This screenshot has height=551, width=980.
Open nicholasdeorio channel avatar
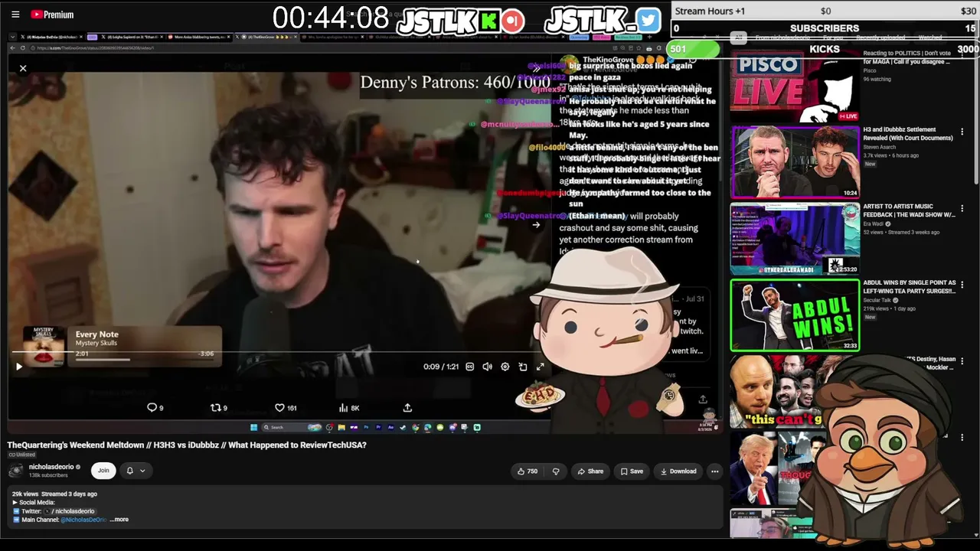15,471
